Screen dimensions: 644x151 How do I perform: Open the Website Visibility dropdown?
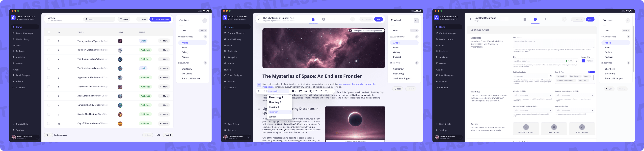pyautogui.click(x=532, y=95)
